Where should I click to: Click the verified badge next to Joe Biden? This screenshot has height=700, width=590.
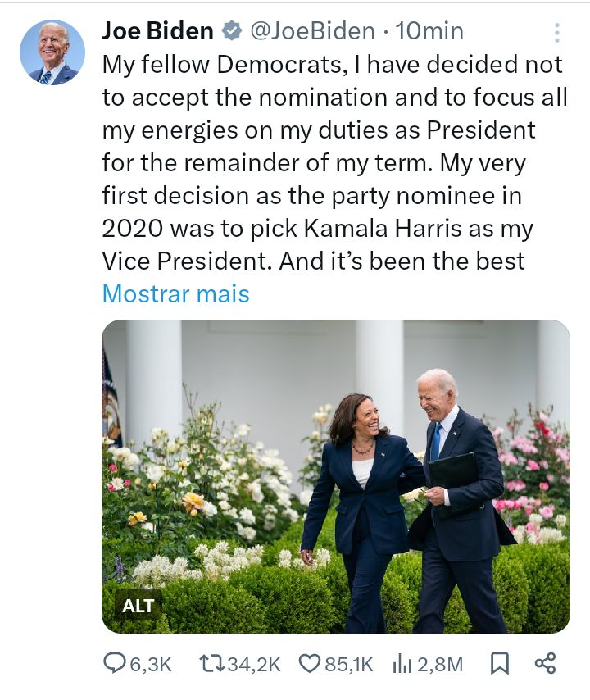pos(232,32)
